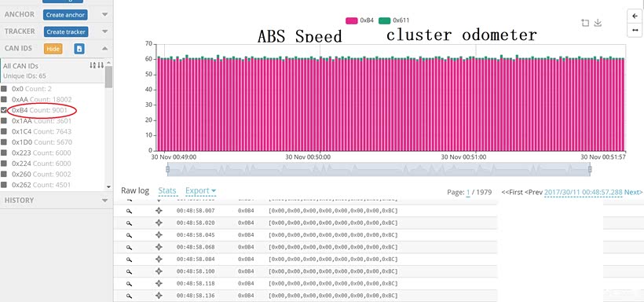The height and width of the screenshot is (302, 644).
Task: Go to the Next> log page
Action: click(633, 192)
